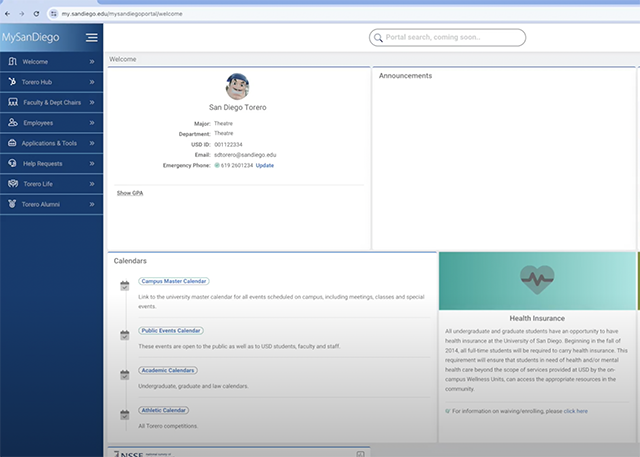Expand the Torero Hub chevron
The width and height of the screenshot is (640, 457).
tap(92, 82)
